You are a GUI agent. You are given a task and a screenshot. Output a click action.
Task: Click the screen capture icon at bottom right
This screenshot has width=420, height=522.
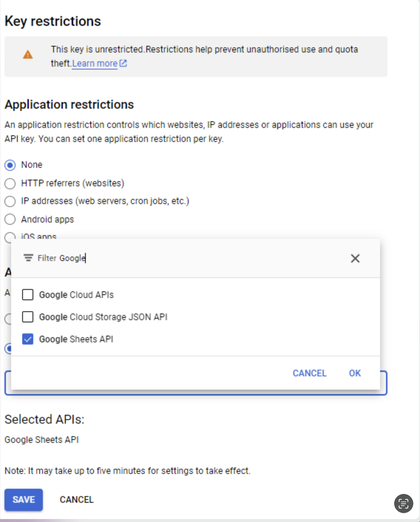403,503
